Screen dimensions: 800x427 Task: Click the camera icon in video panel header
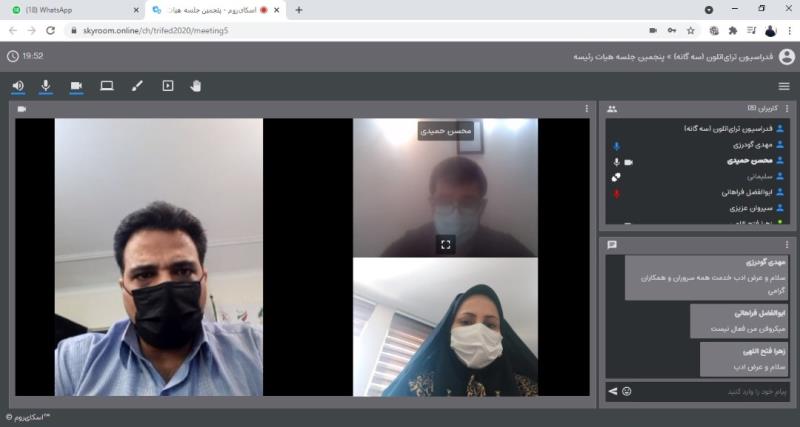[x=21, y=109]
